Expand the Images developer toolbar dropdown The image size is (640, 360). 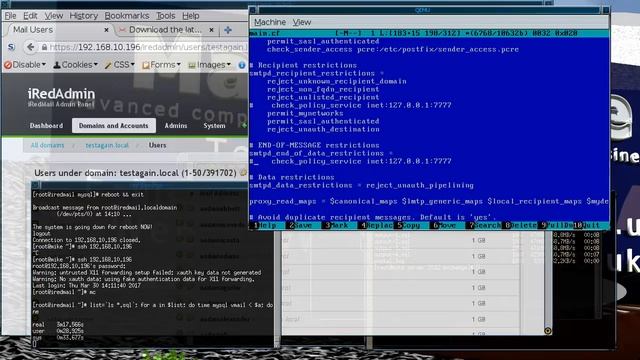click(x=209, y=64)
